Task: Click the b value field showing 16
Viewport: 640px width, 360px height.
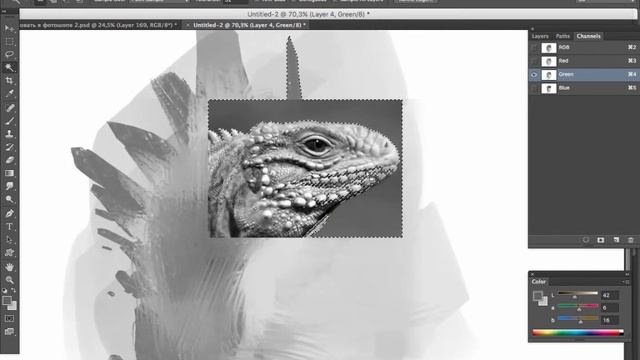Action: coord(609,320)
